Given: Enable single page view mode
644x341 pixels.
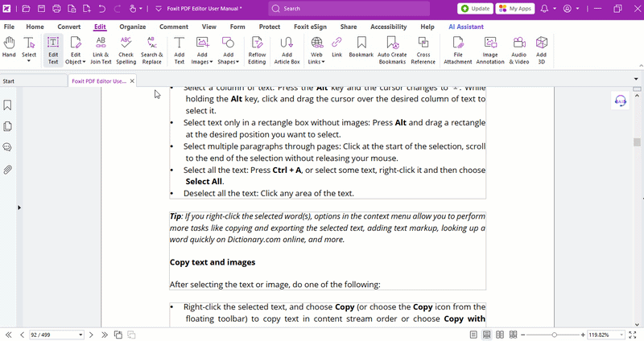Looking at the screenshot, I should tap(473, 335).
